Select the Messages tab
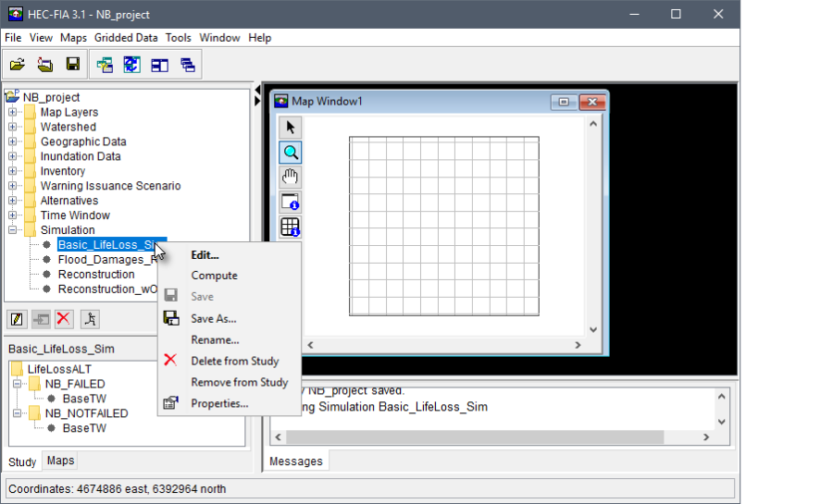 [x=296, y=461]
